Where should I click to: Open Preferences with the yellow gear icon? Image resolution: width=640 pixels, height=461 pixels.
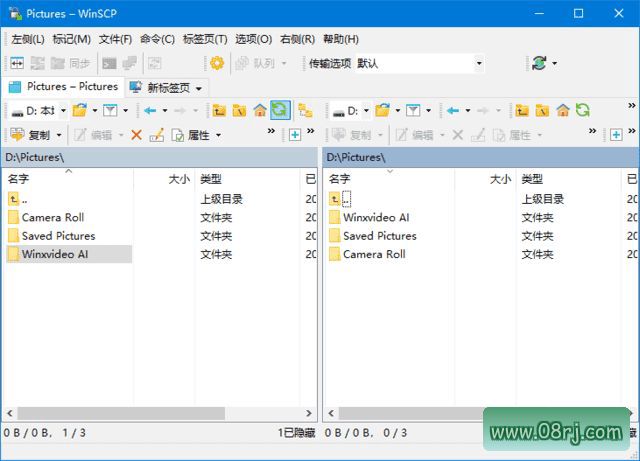click(x=217, y=63)
